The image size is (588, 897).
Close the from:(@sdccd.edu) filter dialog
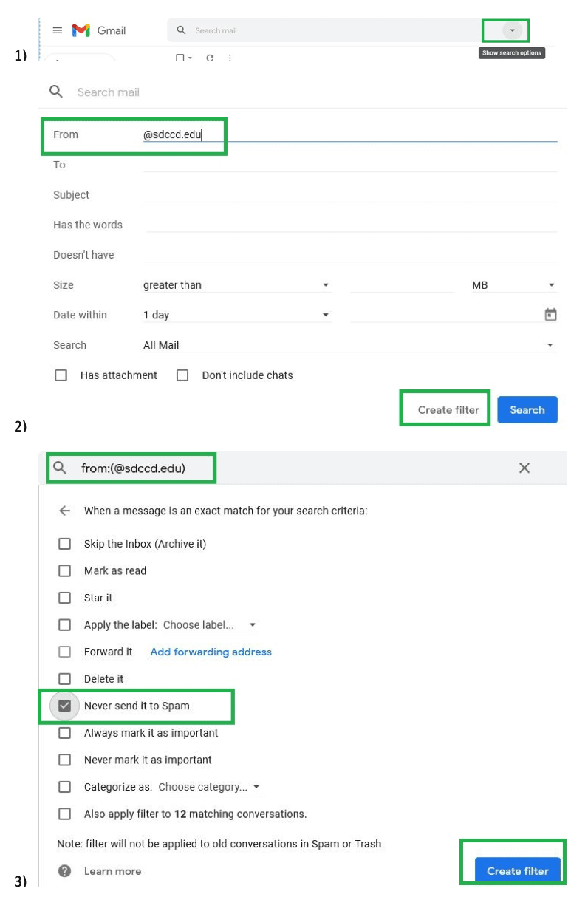tap(524, 468)
